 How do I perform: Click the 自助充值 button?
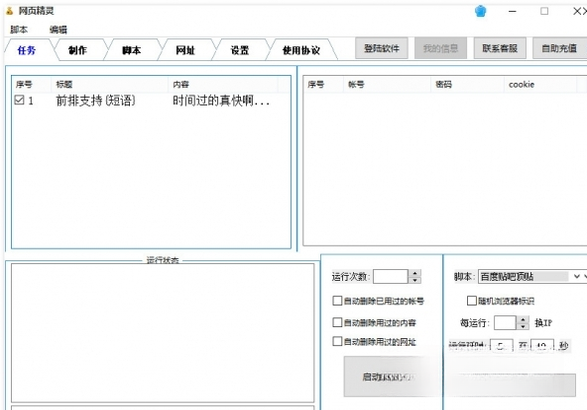click(x=559, y=48)
